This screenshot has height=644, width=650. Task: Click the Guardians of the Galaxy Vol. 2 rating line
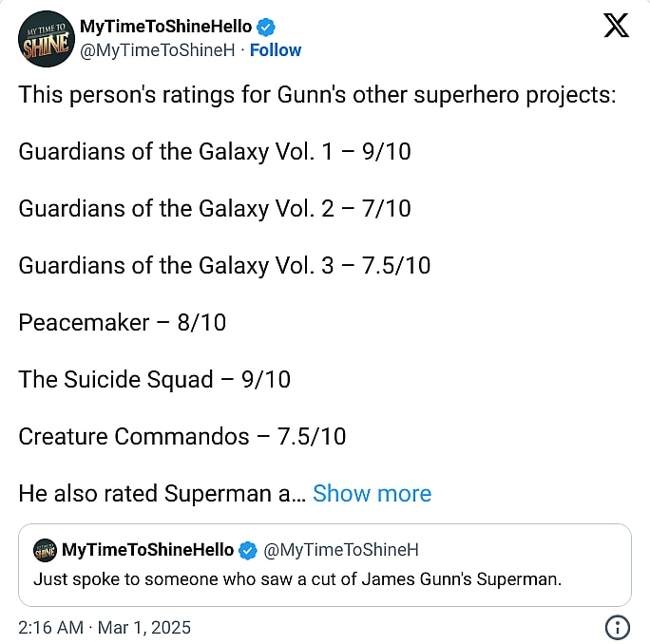tap(215, 209)
